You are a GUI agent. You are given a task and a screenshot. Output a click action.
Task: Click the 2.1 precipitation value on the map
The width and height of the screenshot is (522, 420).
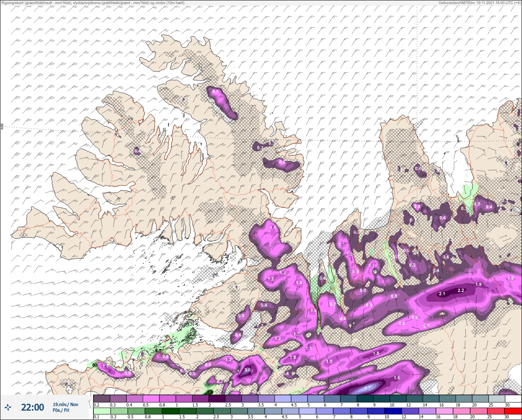point(442,294)
